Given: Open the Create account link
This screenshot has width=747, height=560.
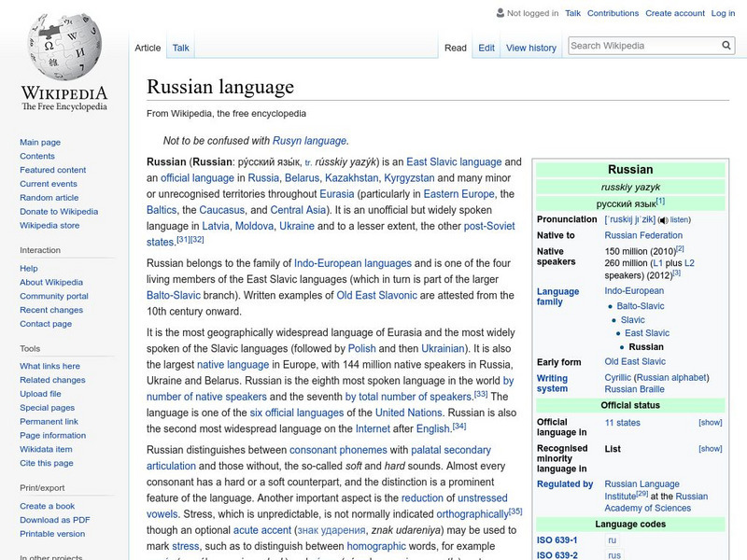Looking at the screenshot, I should [674, 13].
